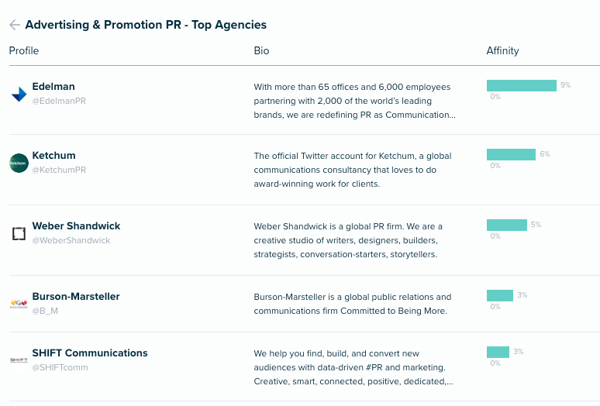Click the Ketchum green circle avatar

tap(19, 163)
